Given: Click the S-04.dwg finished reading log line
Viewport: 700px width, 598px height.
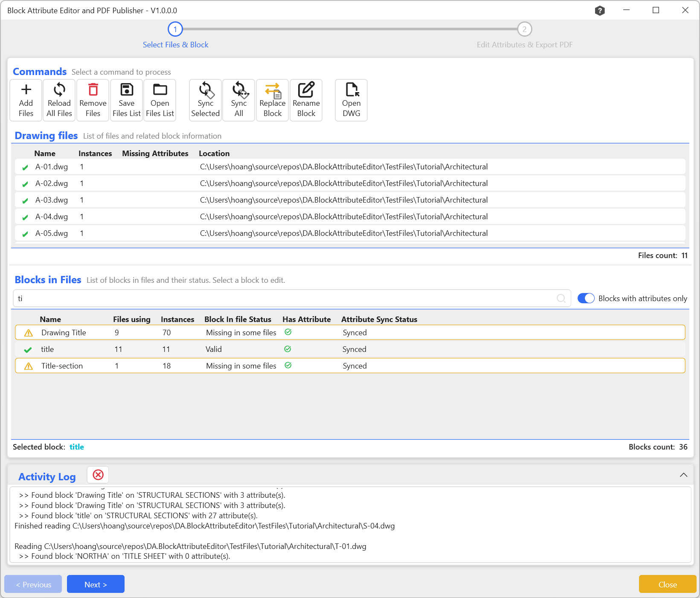Looking at the screenshot, I should tap(205, 526).
